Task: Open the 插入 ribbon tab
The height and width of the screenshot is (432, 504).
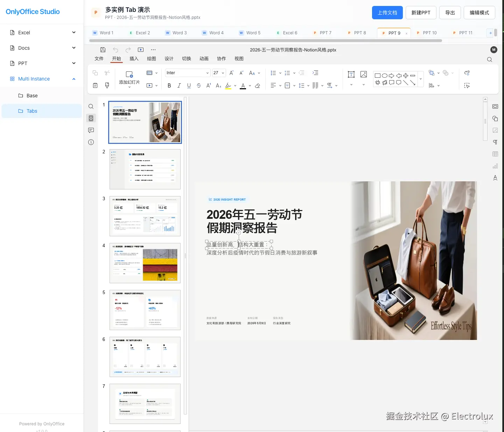Action: (x=134, y=59)
